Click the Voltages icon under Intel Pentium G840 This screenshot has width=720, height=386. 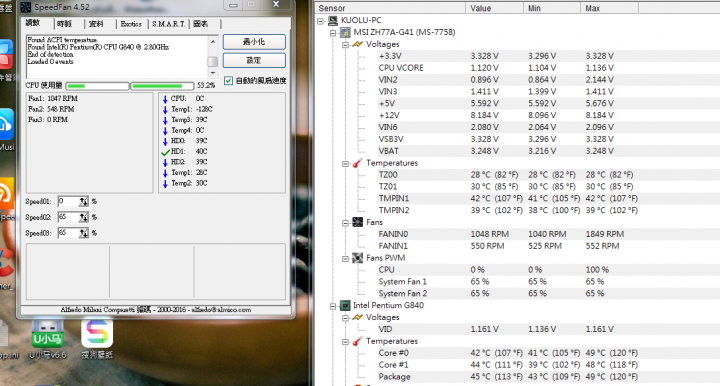[x=357, y=317]
